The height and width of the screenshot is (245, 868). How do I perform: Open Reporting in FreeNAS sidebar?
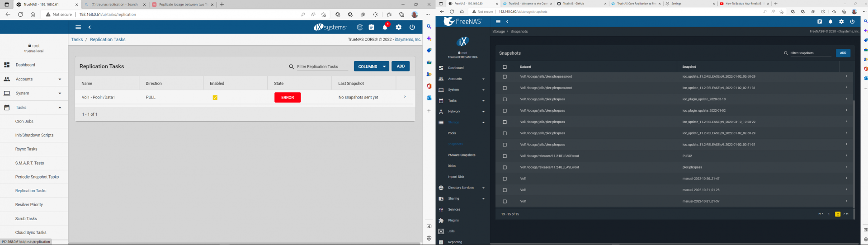(x=455, y=242)
